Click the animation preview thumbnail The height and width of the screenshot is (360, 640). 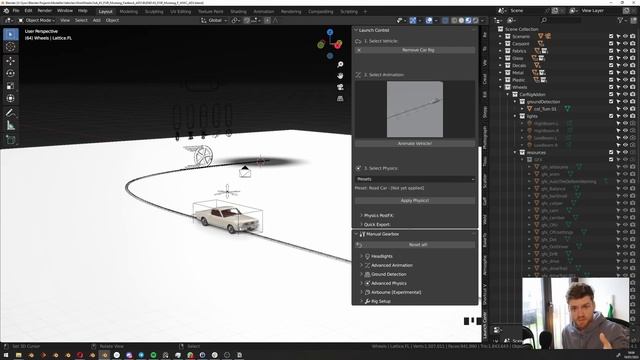[x=415, y=109]
